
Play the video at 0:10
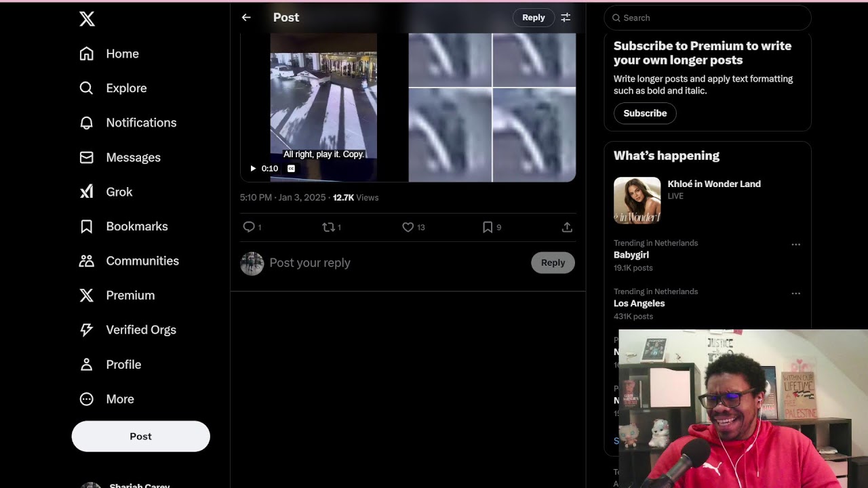click(x=253, y=168)
